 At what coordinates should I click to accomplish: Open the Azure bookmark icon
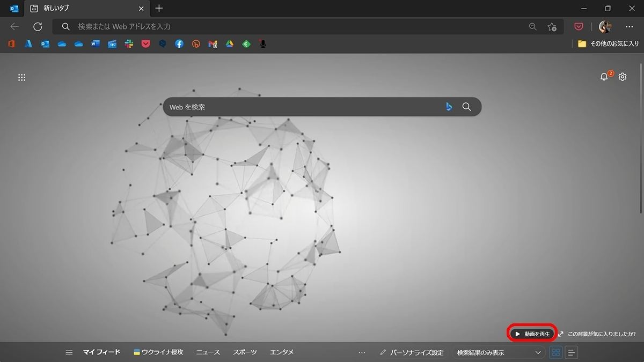click(x=28, y=44)
